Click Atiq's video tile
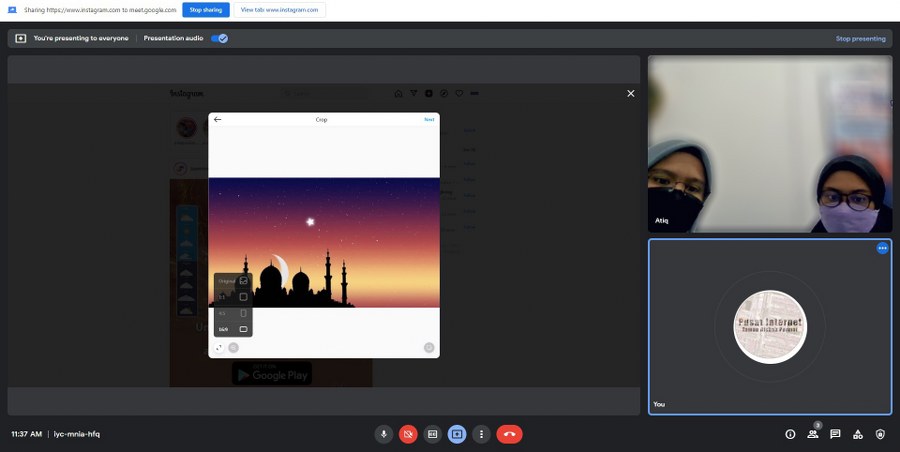This screenshot has width=900, height=452. tap(770, 144)
